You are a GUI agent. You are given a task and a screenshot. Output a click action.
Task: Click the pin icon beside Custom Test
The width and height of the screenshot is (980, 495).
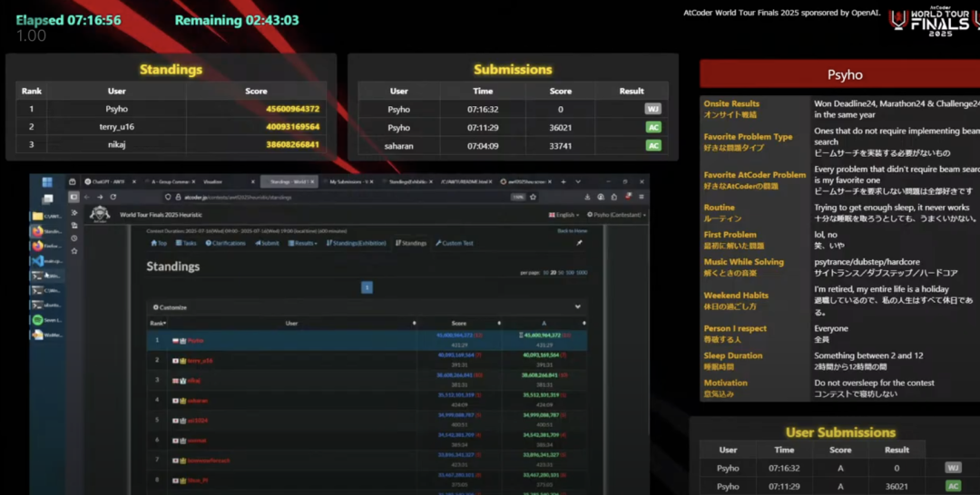(579, 243)
